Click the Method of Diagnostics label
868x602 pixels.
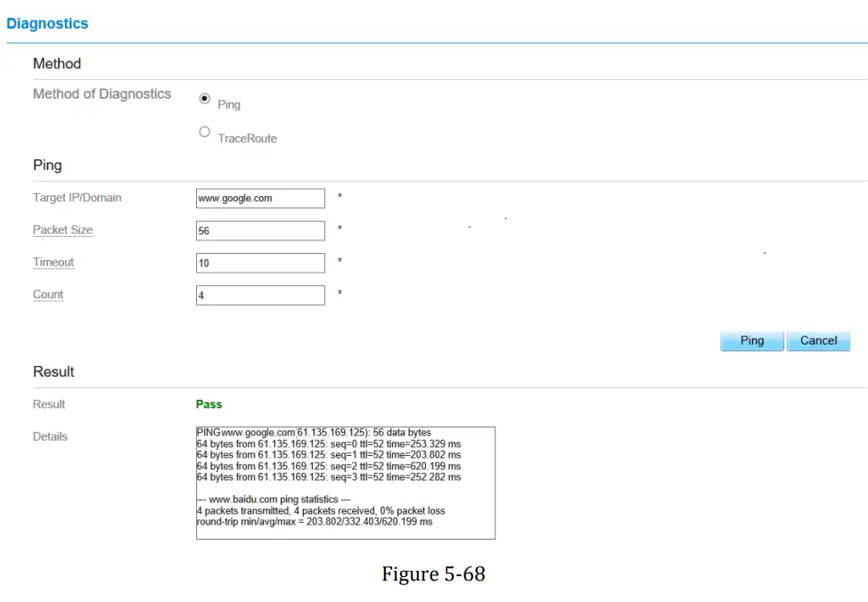[102, 94]
